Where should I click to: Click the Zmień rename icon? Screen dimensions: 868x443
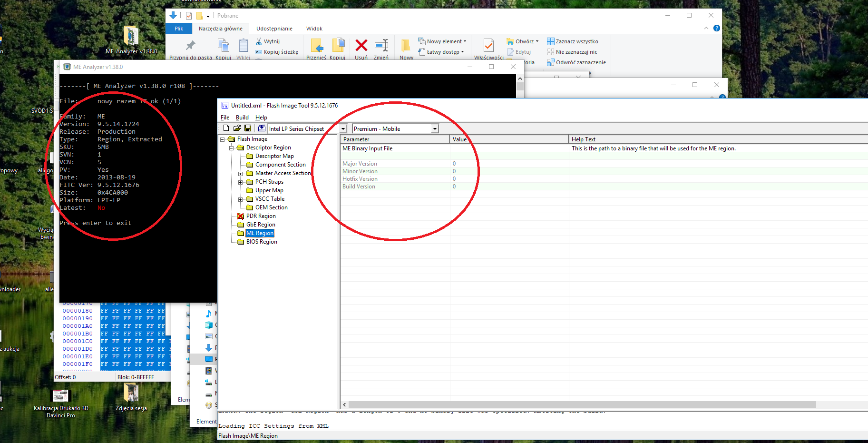pos(381,45)
